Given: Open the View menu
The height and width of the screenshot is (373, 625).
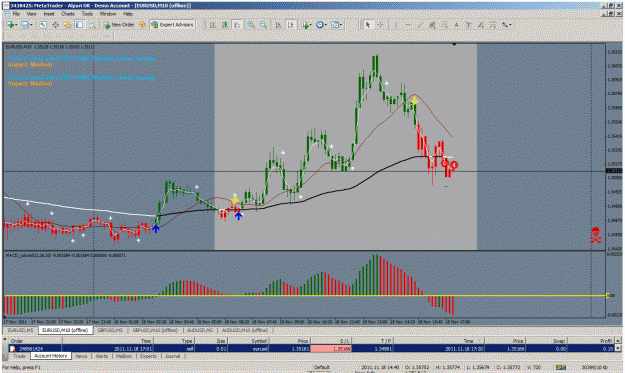Looking at the screenshot, I should pyautogui.click(x=31, y=14).
